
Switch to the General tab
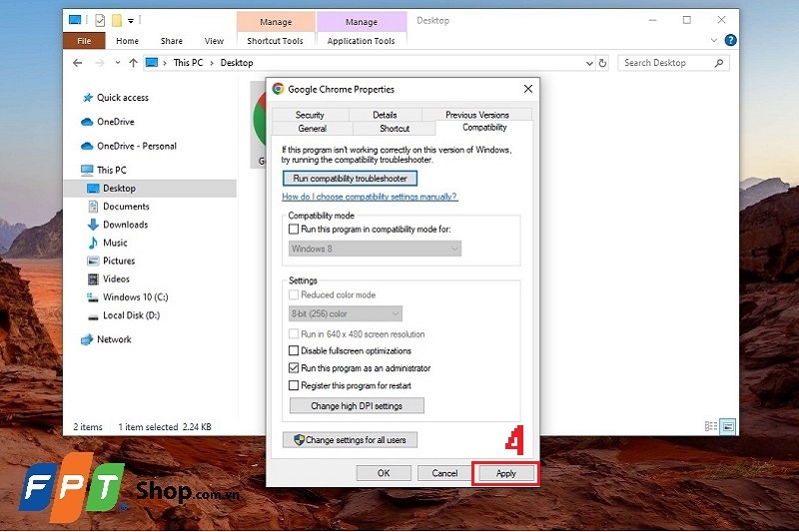(x=313, y=129)
